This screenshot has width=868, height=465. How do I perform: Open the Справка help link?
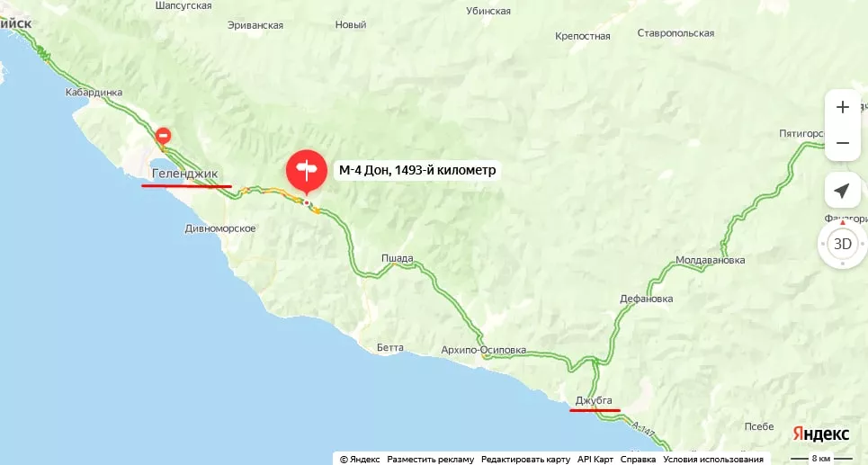638,459
